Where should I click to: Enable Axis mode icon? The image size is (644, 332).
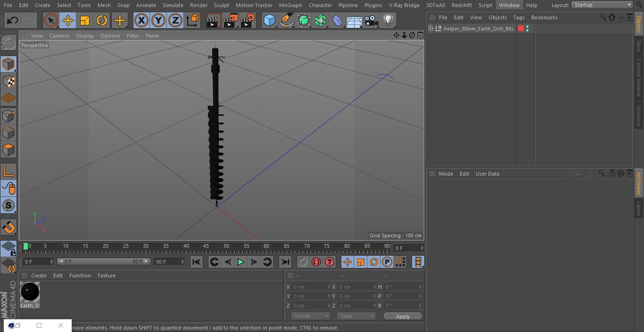8,171
